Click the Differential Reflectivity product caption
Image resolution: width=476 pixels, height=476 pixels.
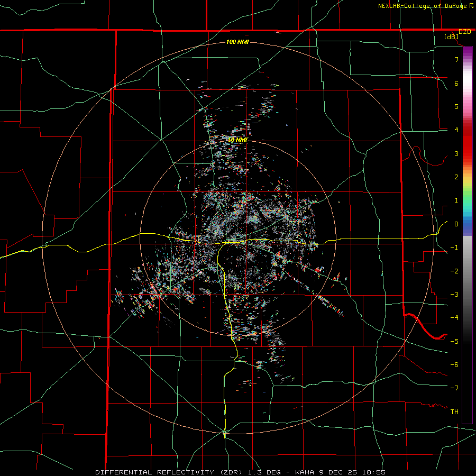[240, 472]
